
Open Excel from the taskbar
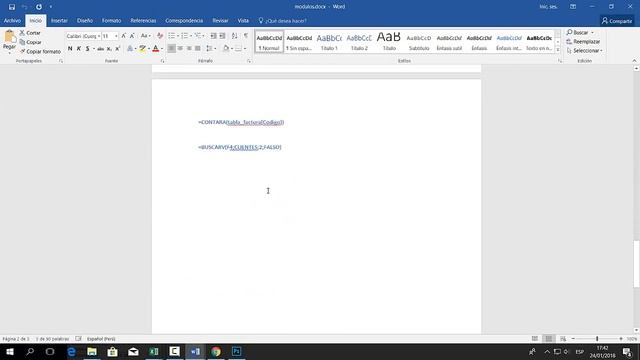point(154,351)
